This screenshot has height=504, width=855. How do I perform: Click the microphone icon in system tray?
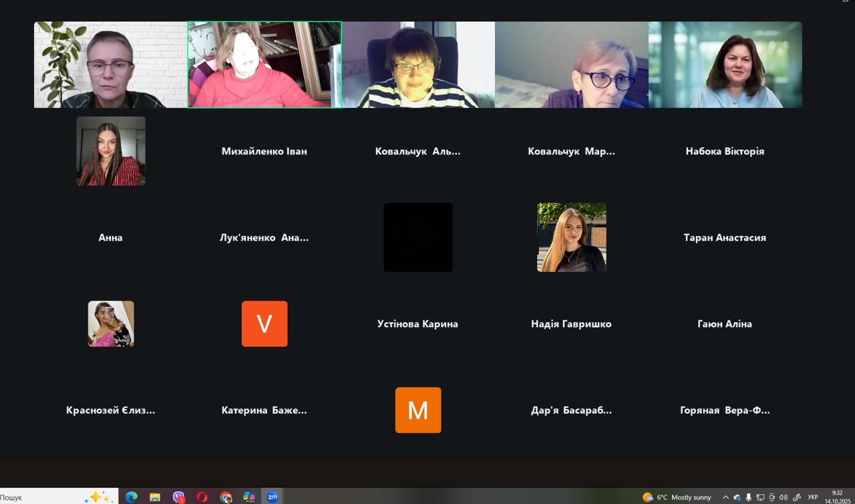(x=749, y=497)
